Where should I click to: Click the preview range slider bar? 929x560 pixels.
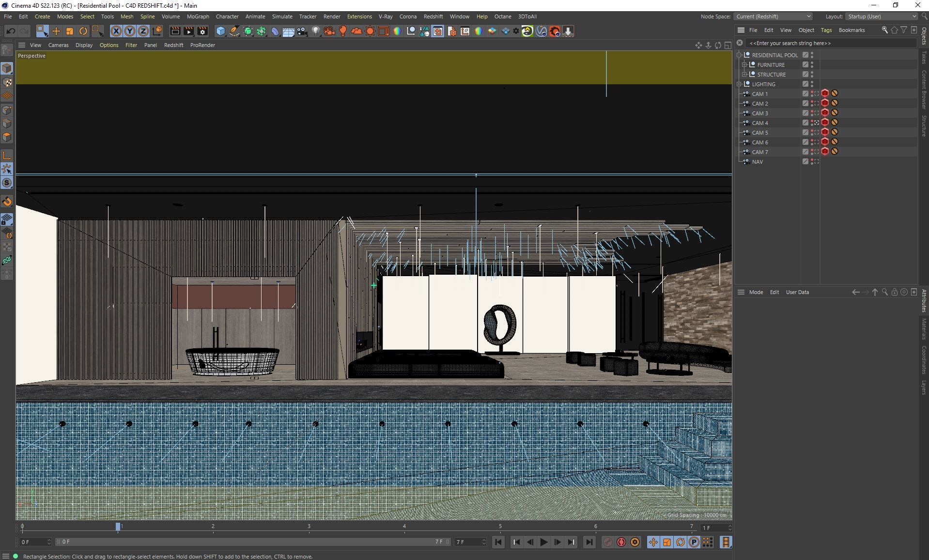252,542
